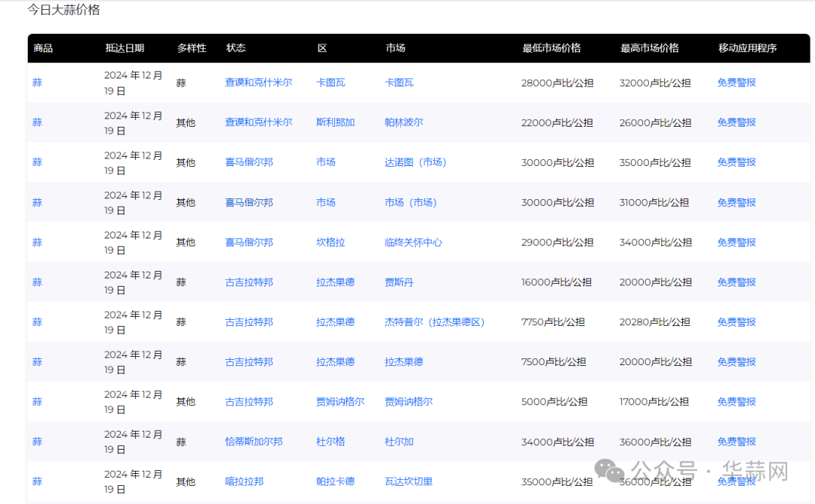
Task: Click the 蒜 commodity link in 临终关怀中心 row
Action: [x=37, y=242]
